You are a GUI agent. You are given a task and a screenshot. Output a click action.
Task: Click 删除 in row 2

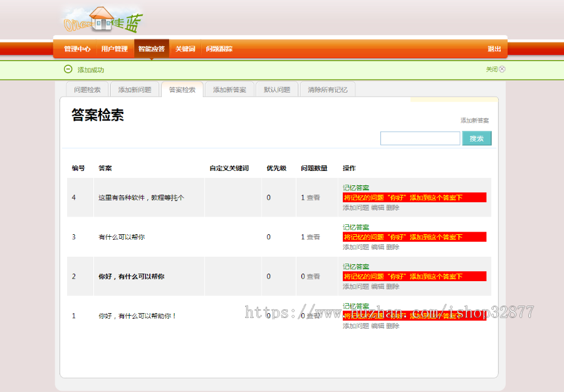[x=393, y=287]
